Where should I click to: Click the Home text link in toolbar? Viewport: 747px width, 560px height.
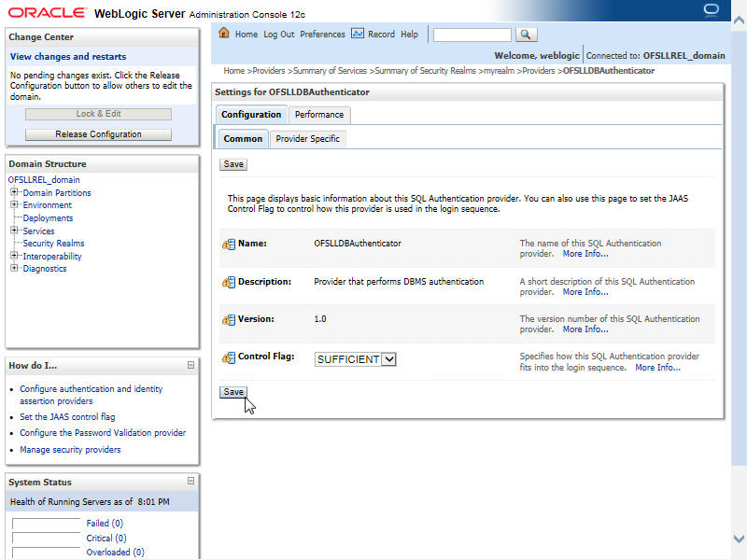click(247, 35)
